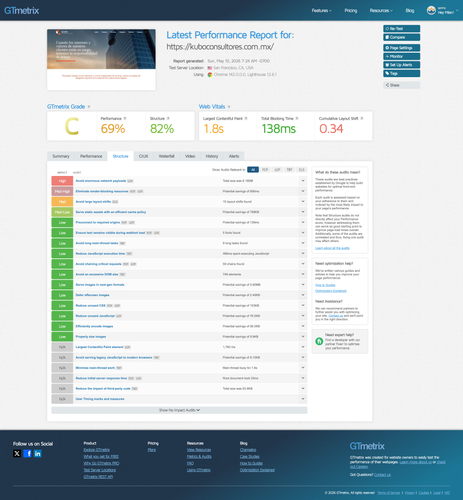Filter audits by FCP
The image size is (463, 500).
265,170
